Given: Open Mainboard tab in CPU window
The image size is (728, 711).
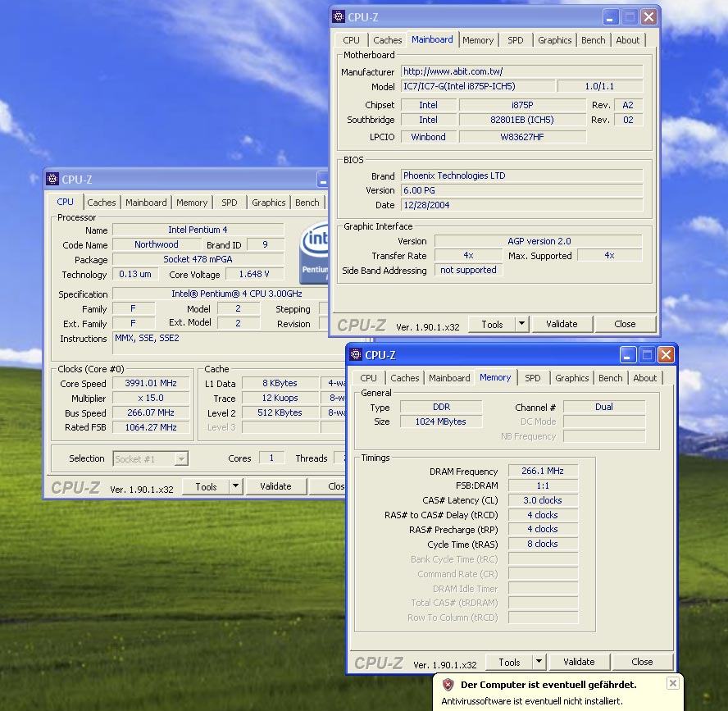Looking at the screenshot, I should [x=146, y=203].
